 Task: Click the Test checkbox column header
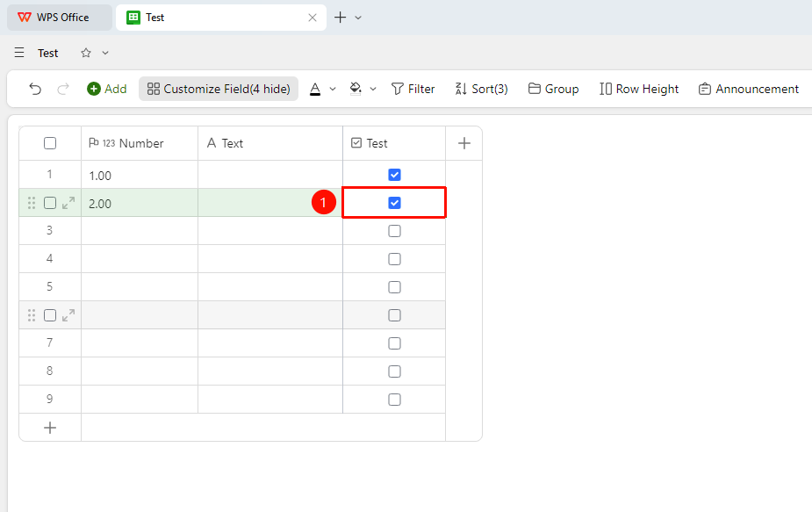coord(394,143)
